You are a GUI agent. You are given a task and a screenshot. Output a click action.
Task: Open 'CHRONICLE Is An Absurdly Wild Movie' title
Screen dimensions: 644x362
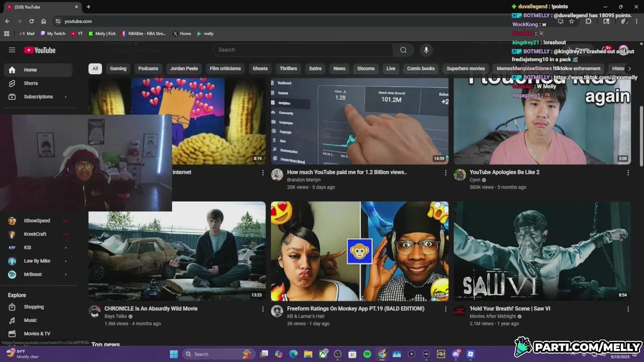[151, 309]
